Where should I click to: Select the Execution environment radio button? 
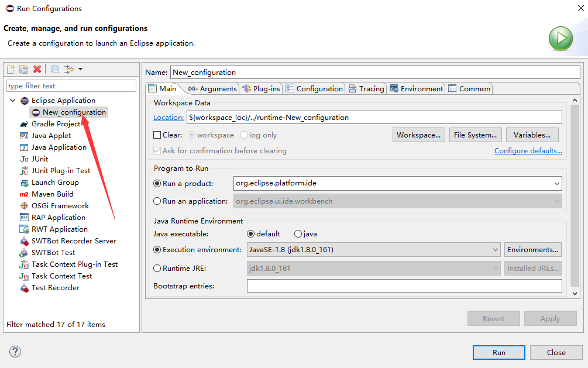coord(157,249)
